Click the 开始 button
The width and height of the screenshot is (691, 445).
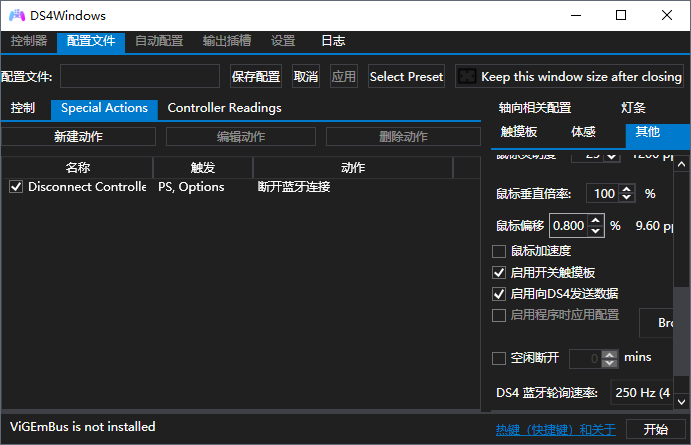pos(656,430)
